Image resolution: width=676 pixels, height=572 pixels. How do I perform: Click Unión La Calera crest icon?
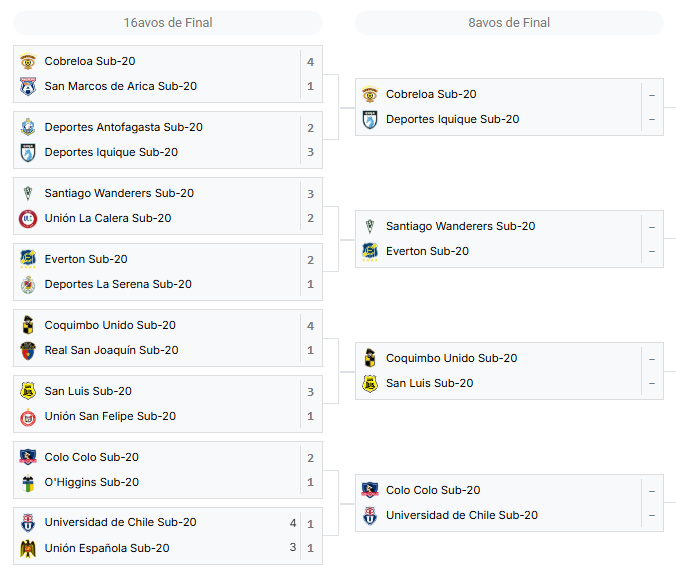click(x=28, y=218)
